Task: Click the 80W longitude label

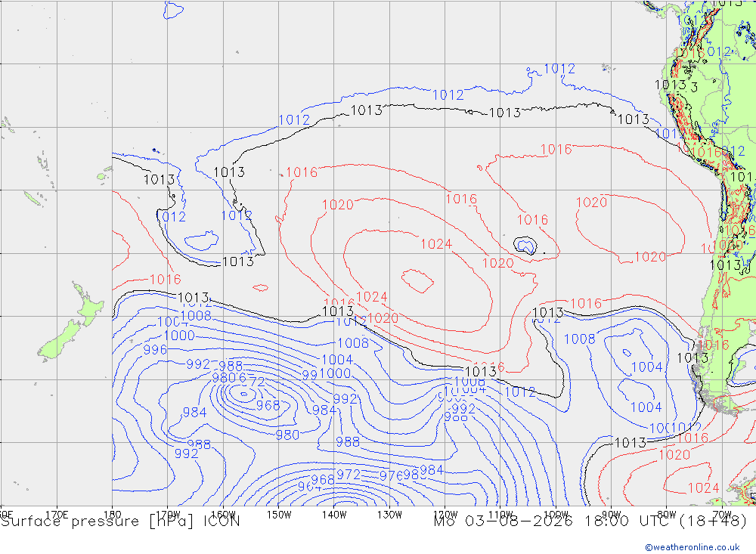Action: pyautogui.click(x=667, y=515)
